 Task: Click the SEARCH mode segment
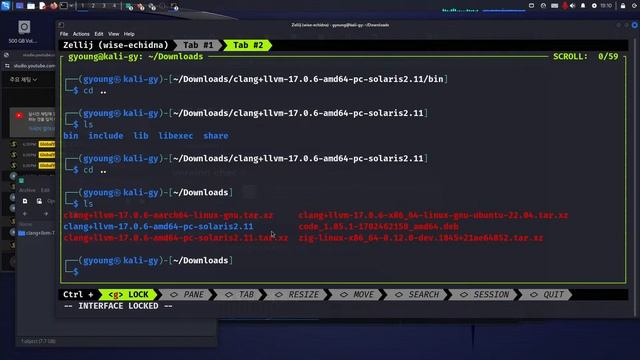(417, 294)
